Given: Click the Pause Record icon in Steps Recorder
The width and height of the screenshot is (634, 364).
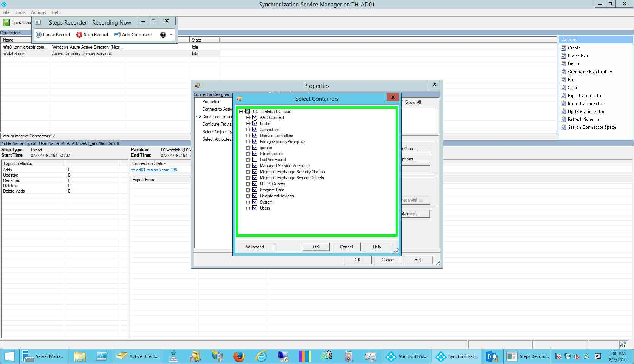Looking at the screenshot, I should tap(39, 35).
